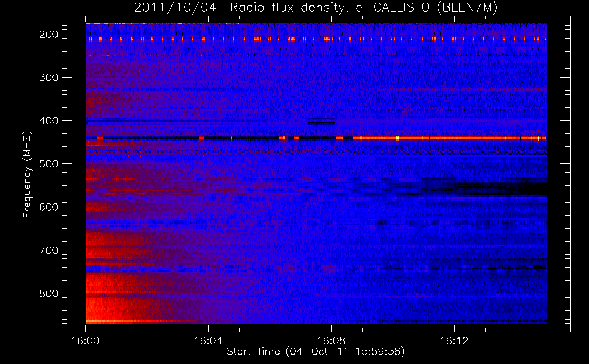Click the short black bar near 400 MHz
589x364 pixels.
click(321, 123)
